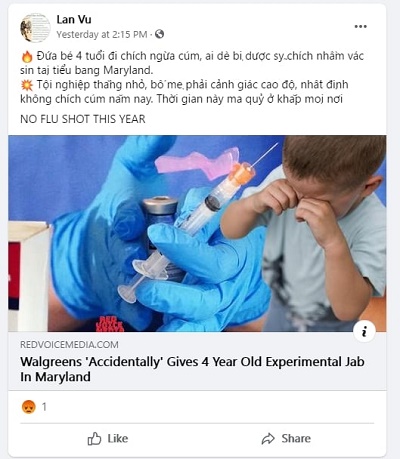Open the three-dot post options menu
Viewport: 400px width, 459px height.
click(x=360, y=27)
